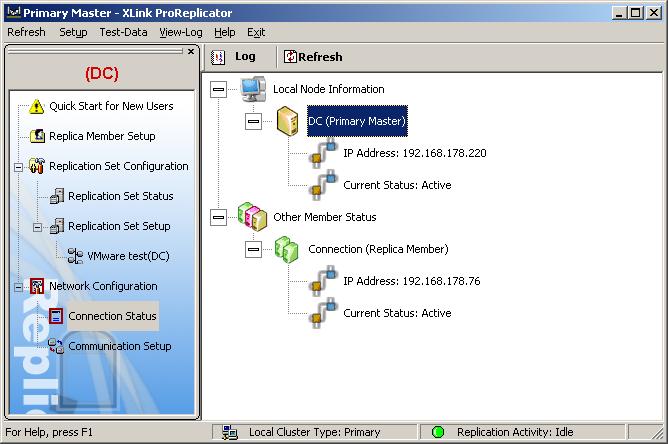The height and width of the screenshot is (444, 668).
Task: Click the DC server icon
Action: pos(288,121)
